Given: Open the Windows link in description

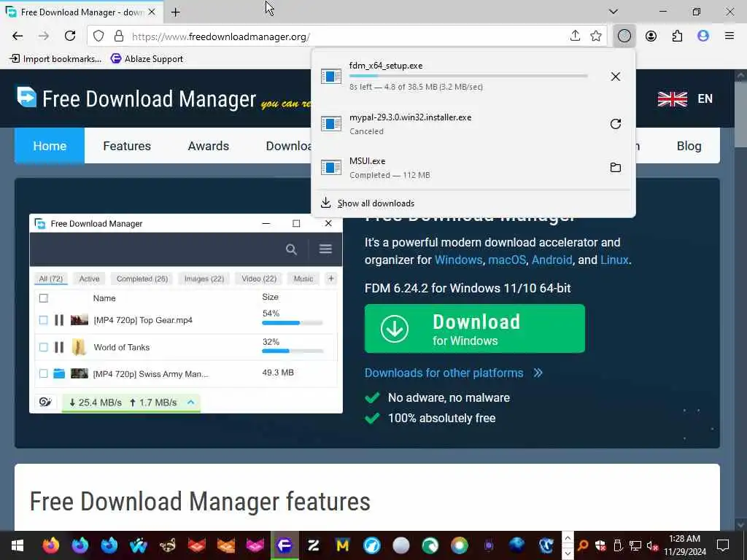Looking at the screenshot, I should click(x=458, y=260).
